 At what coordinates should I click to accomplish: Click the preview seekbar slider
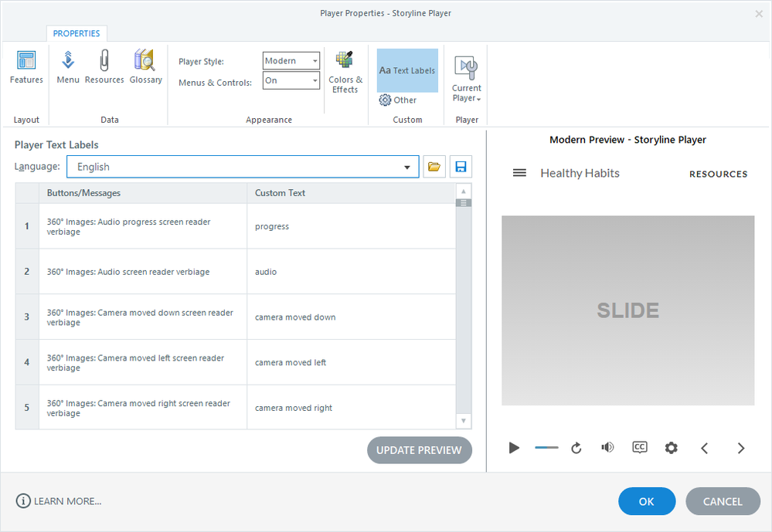pos(546,448)
